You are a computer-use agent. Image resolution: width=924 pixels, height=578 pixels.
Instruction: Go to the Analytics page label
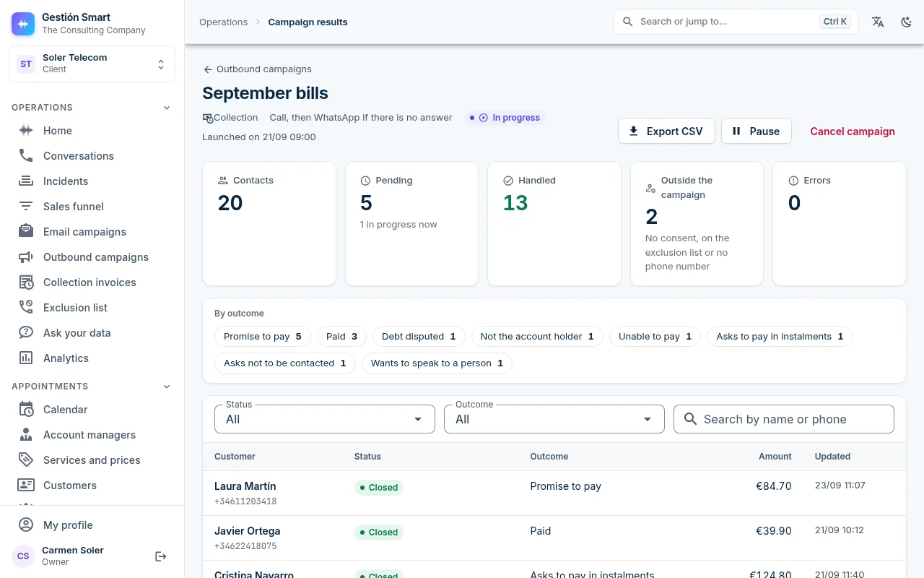point(66,358)
